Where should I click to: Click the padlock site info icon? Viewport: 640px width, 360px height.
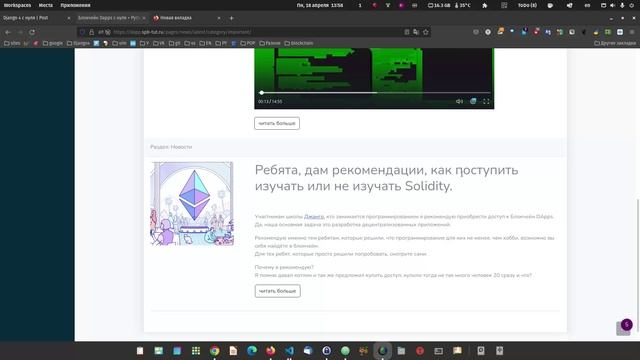[91, 32]
